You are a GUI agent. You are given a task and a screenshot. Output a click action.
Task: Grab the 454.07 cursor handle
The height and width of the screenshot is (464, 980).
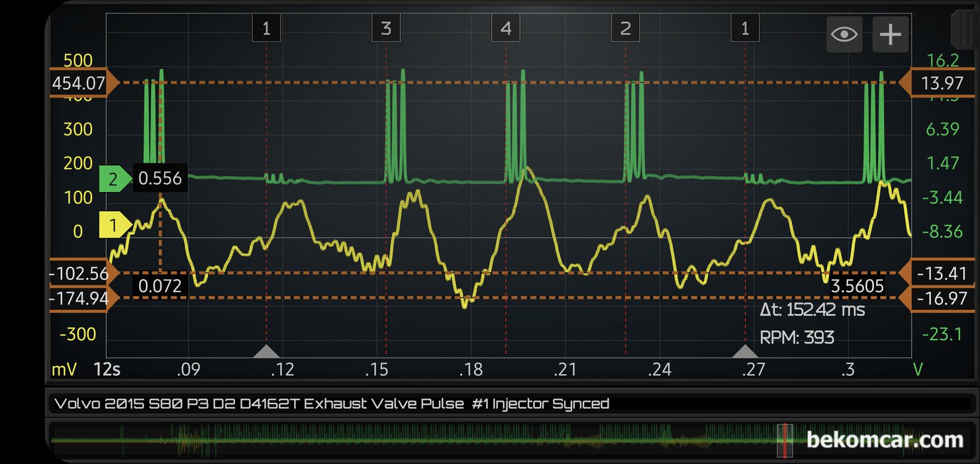pyautogui.click(x=81, y=83)
